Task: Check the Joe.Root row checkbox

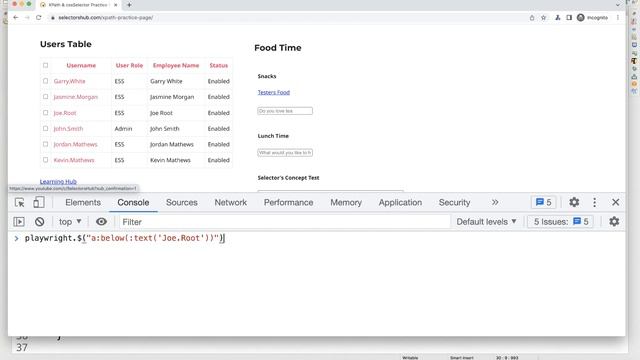Action: tap(45, 113)
